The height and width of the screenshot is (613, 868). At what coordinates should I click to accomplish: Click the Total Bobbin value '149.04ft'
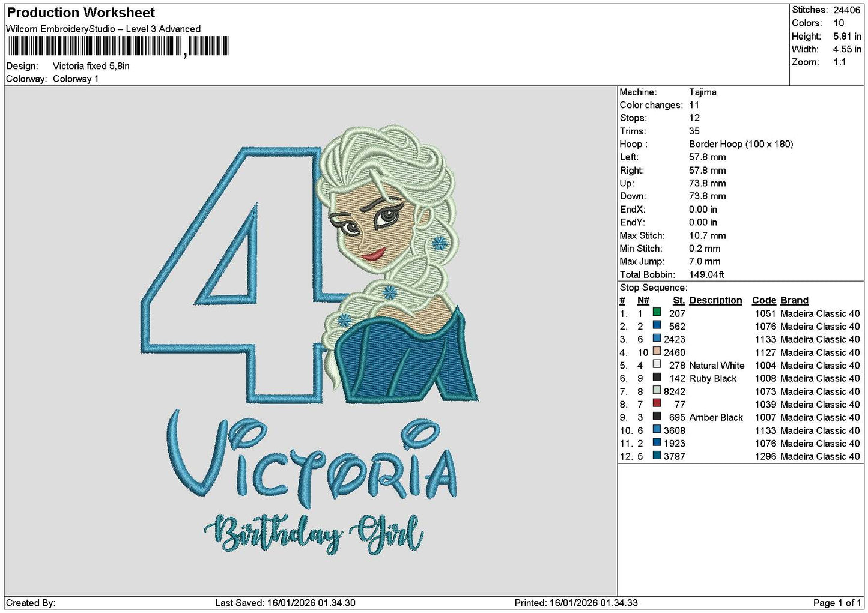coord(707,274)
